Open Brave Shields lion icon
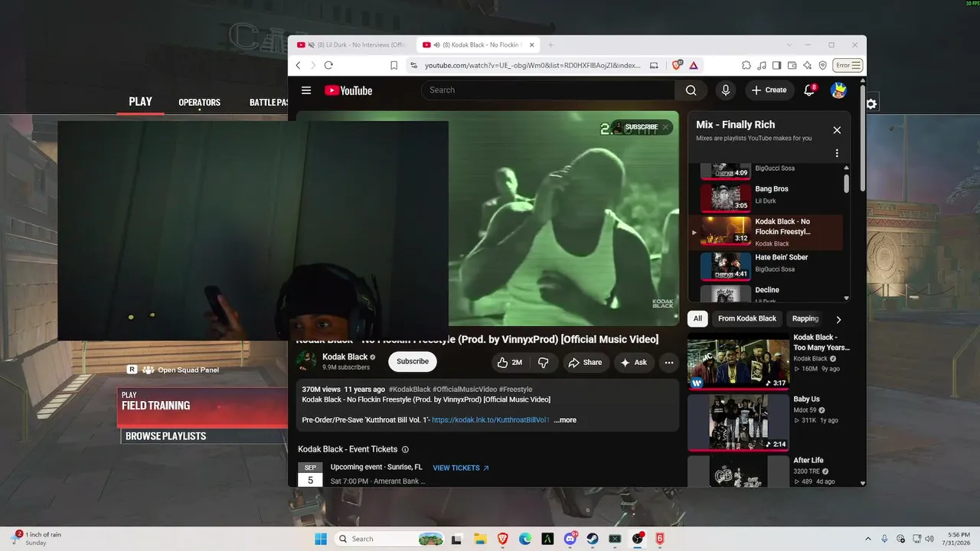 677,65
